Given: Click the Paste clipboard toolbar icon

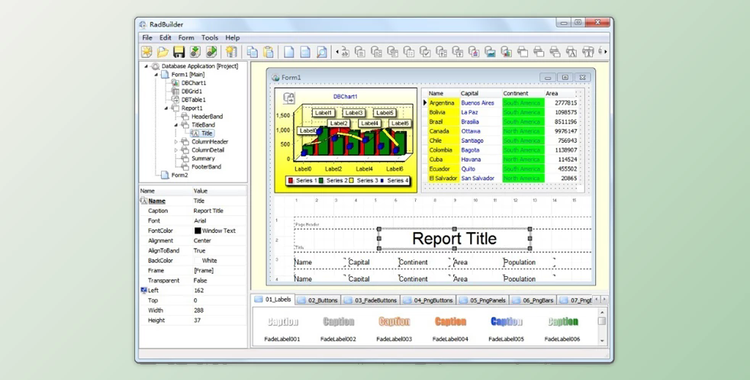Looking at the screenshot, I should [268, 52].
